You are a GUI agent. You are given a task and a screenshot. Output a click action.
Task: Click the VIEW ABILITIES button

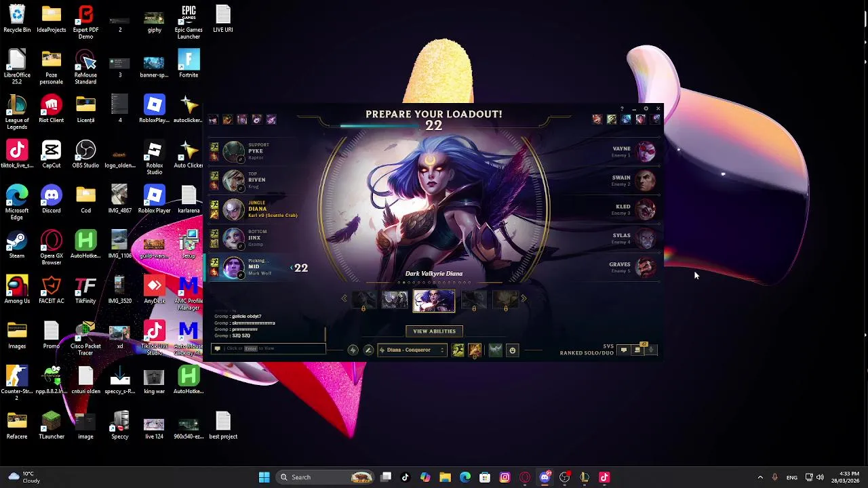(x=434, y=331)
